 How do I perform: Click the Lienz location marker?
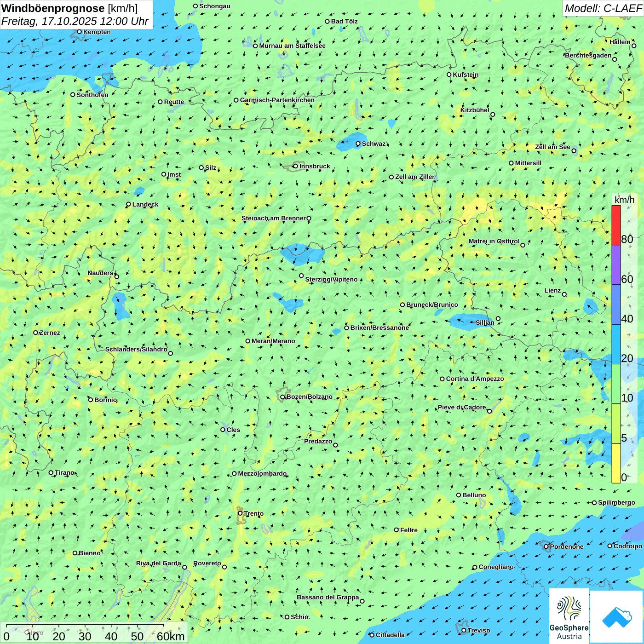point(564,294)
